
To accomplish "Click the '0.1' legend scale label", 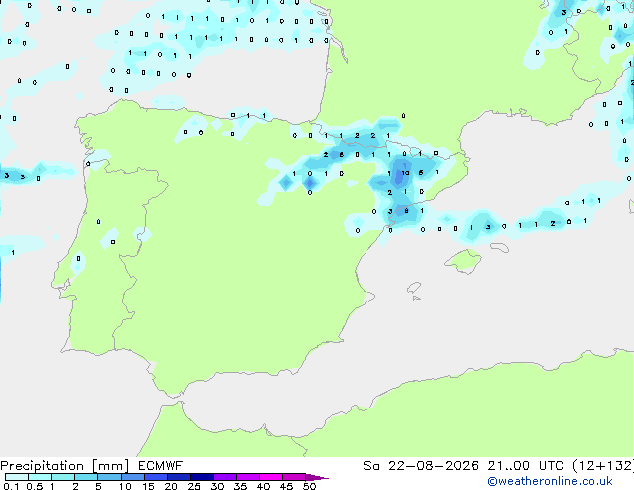I will coord(11,486).
